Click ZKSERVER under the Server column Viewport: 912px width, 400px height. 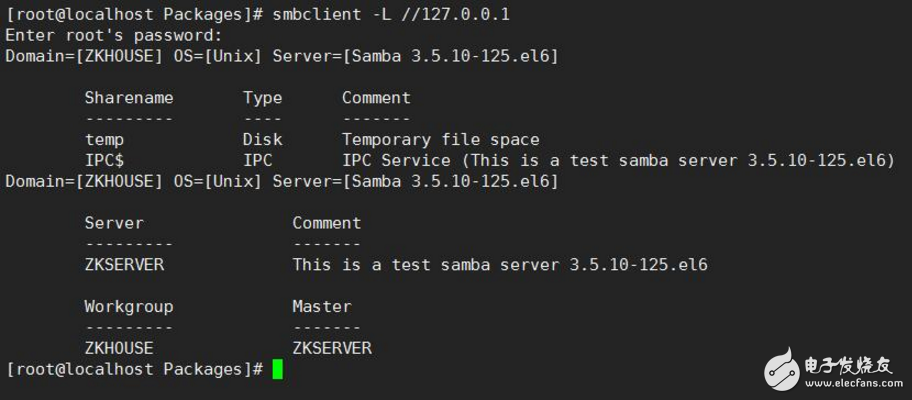[x=123, y=265]
